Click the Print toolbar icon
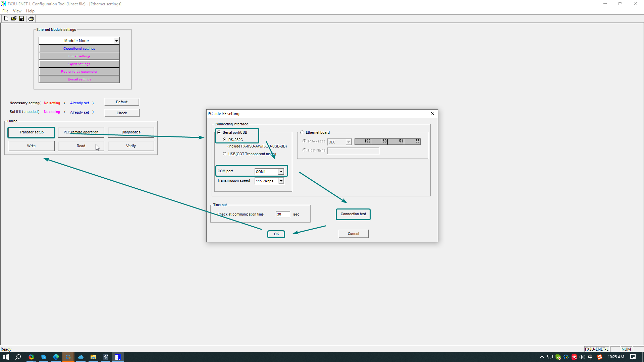This screenshot has width=644, height=362. pyautogui.click(x=31, y=18)
